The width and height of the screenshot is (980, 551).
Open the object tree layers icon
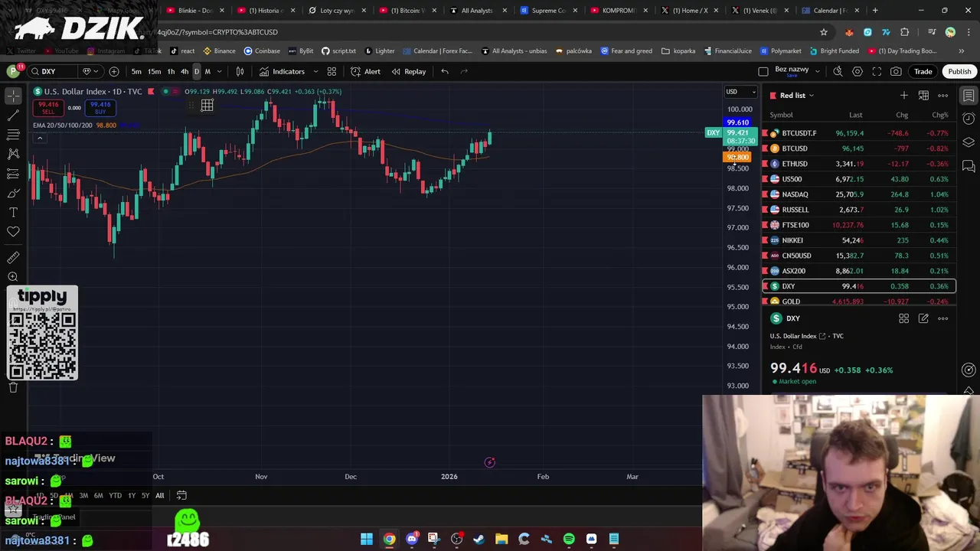(969, 142)
